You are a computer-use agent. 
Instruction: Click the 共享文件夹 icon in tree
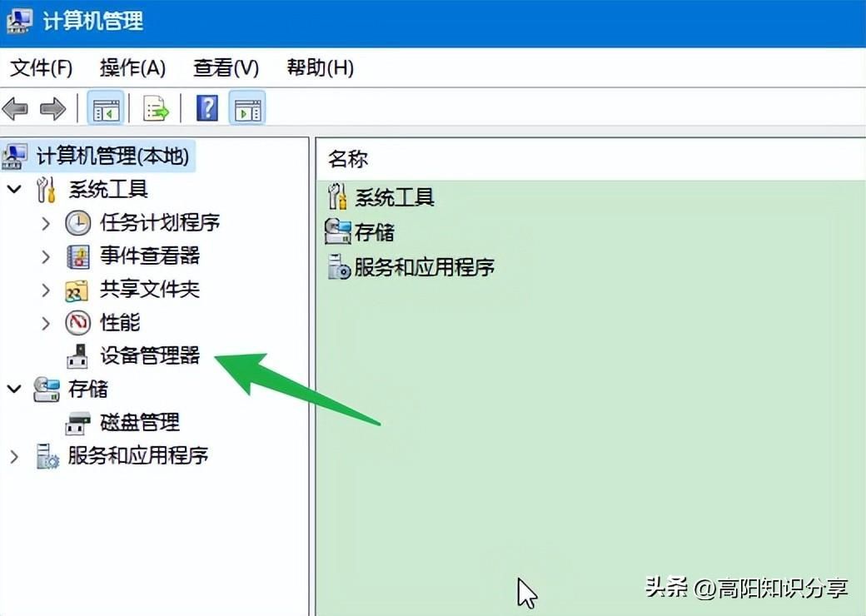[77, 291]
